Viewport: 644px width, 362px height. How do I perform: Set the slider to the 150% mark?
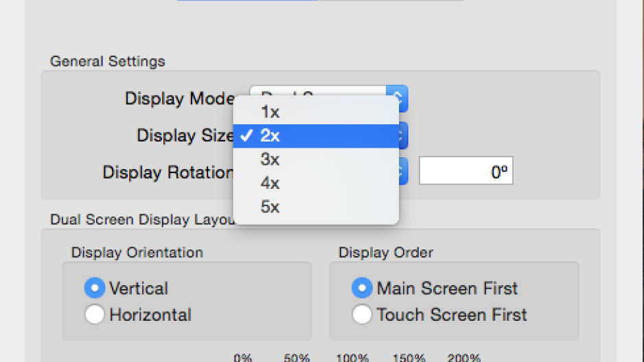point(409,357)
